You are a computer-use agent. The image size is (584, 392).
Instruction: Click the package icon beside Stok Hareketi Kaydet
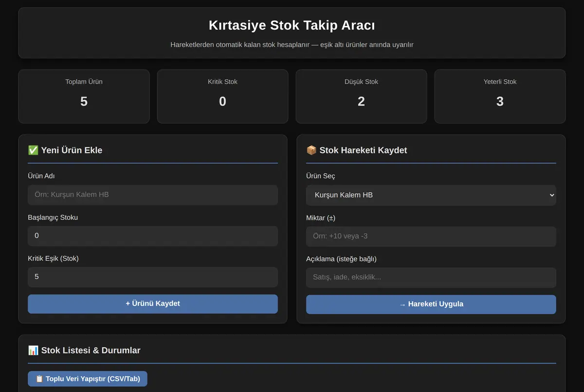[x=311, y=150]
